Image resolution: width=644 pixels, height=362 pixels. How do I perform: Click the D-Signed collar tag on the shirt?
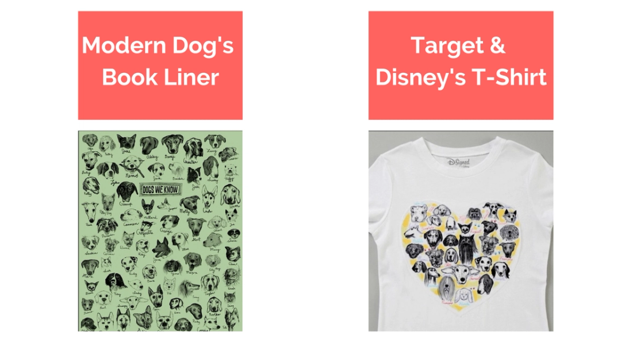click(459, 163)
